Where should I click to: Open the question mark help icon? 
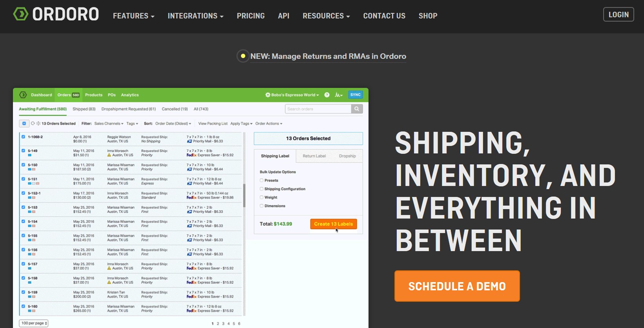click(327, 95)
